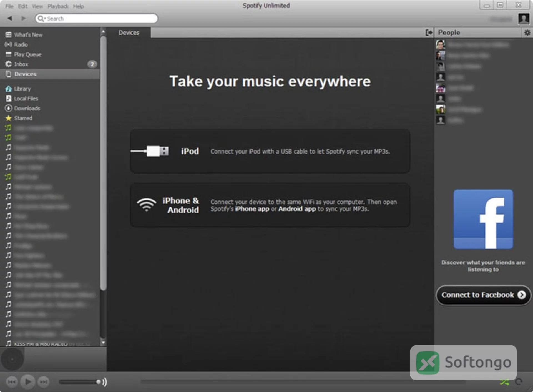Image resolution: width=533 pixels, height=392 pixels.
Task: Open Starred tracks list
Action: [50, 118]
